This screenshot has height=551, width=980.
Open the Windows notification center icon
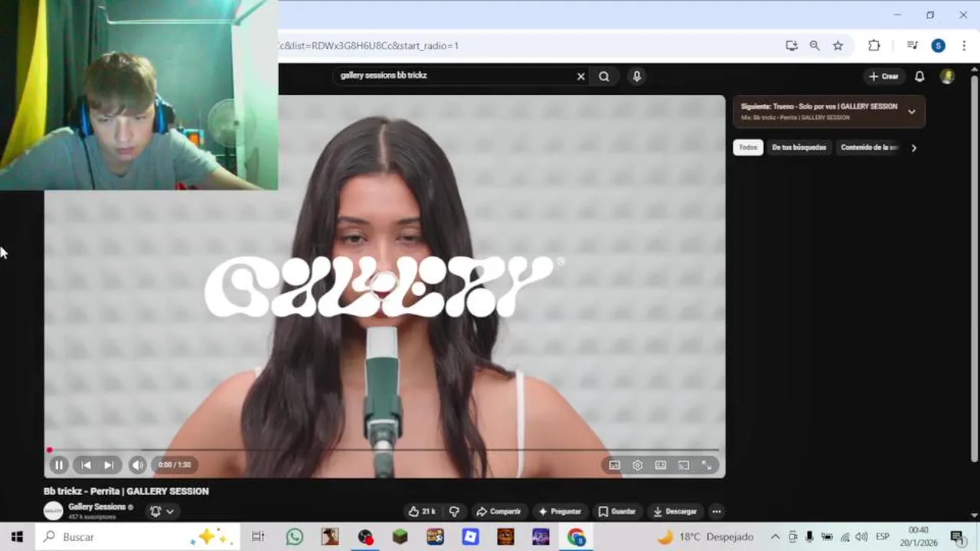957,537
